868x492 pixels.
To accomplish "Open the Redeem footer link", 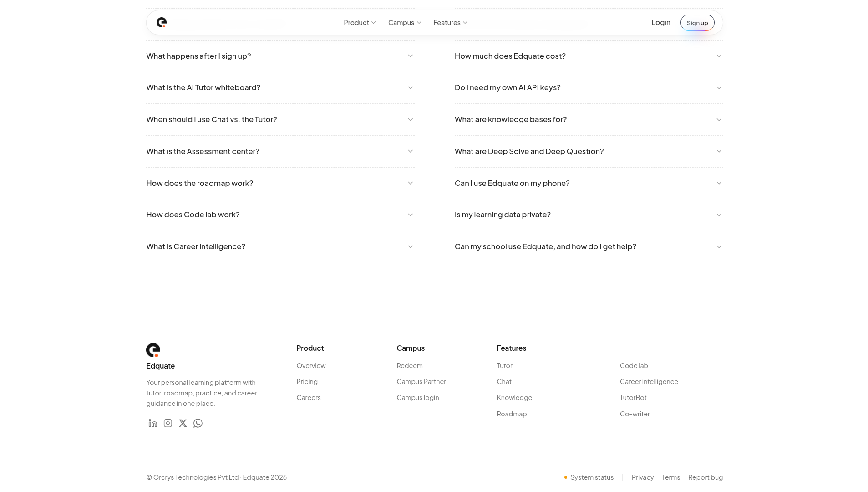I will tap(410, 366).
